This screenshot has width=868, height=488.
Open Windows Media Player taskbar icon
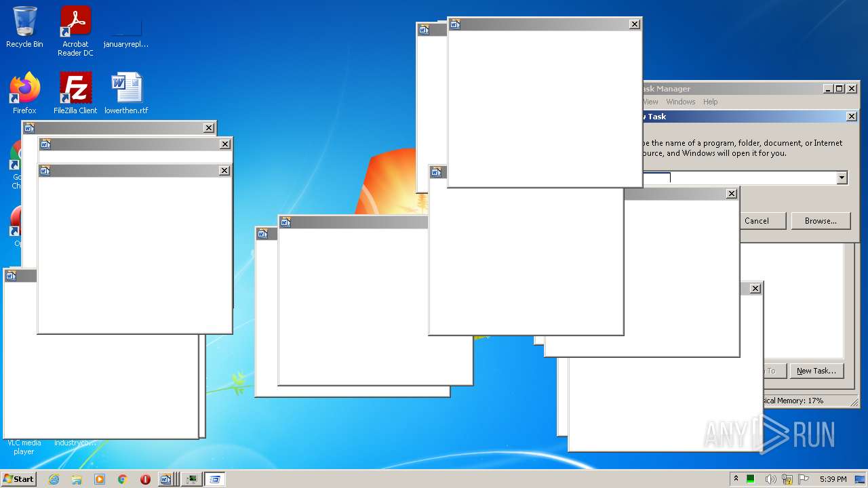pos(100,479)
